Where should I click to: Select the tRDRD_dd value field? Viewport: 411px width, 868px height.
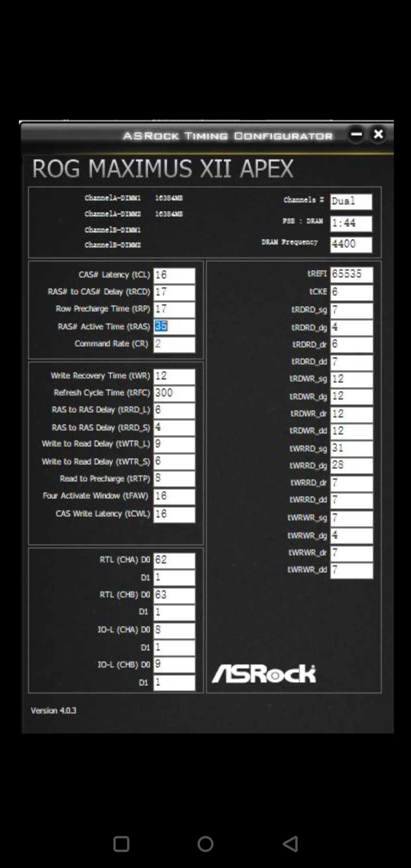(x=352, y=362)
